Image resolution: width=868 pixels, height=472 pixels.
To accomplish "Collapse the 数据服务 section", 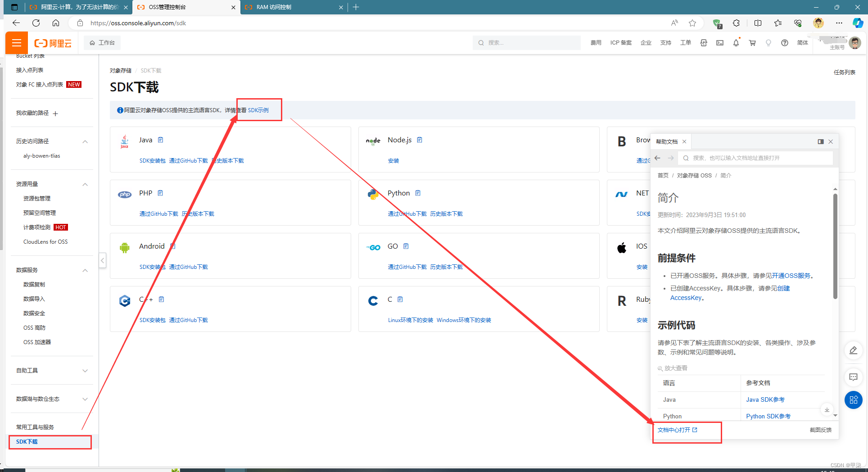I will 85,270.
